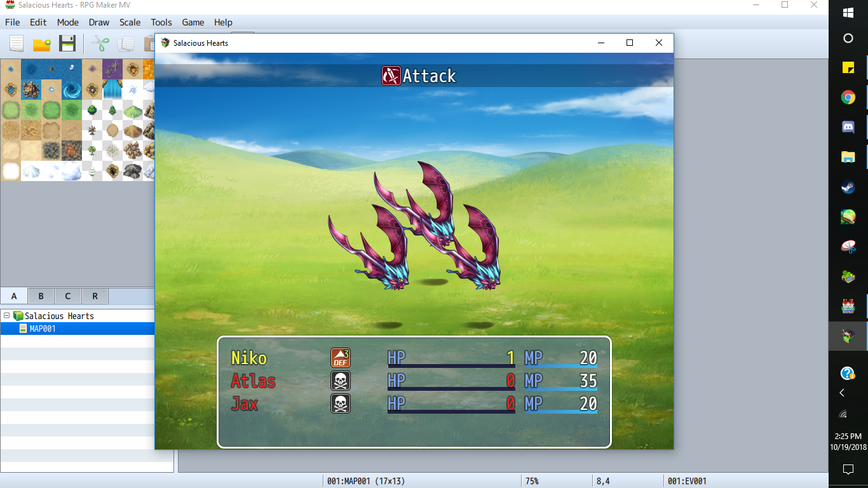Click Niko's HP gauge bar

451,366
